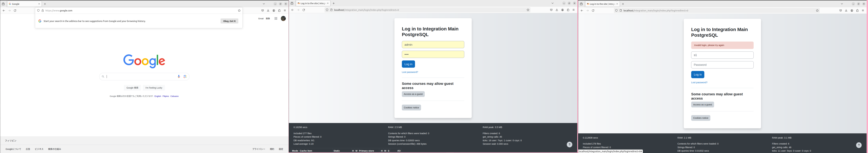Close the Google tab
Viewport: 868px width, 153px height.
39,4
